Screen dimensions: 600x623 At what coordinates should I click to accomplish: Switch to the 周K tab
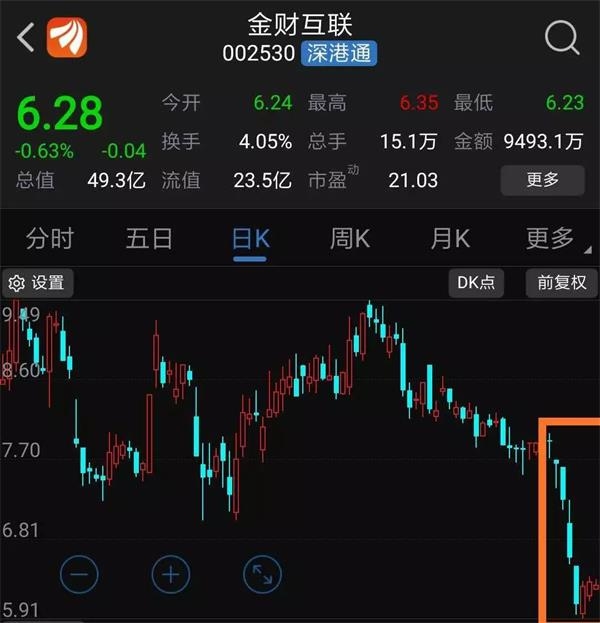click(350, 239)
